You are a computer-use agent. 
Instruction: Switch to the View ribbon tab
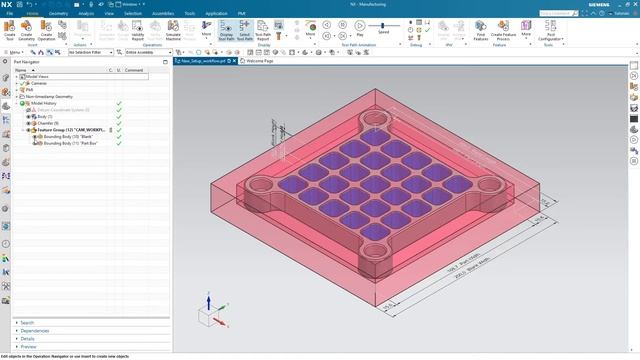point(109,13)
